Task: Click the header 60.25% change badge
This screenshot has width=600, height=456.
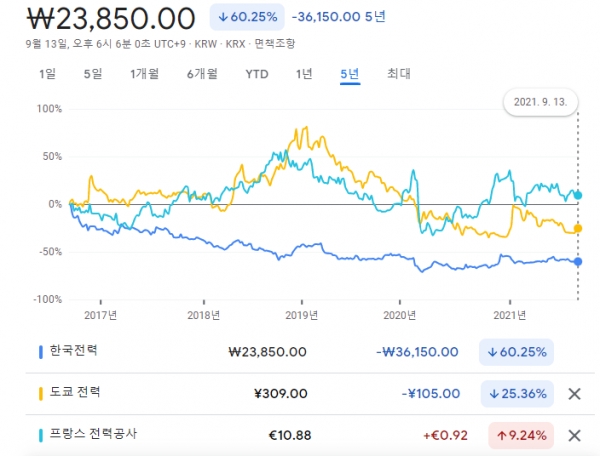Action: click(x=247, y=17)
